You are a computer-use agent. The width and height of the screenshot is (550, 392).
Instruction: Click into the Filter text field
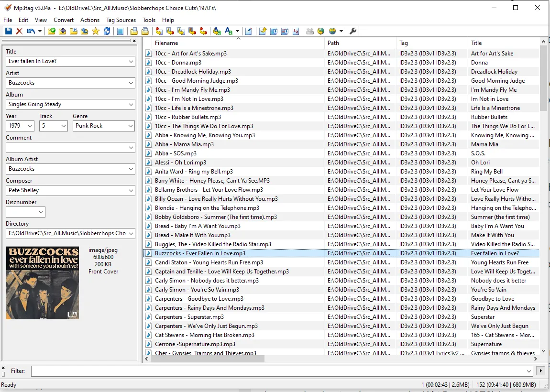coord(278,371)
